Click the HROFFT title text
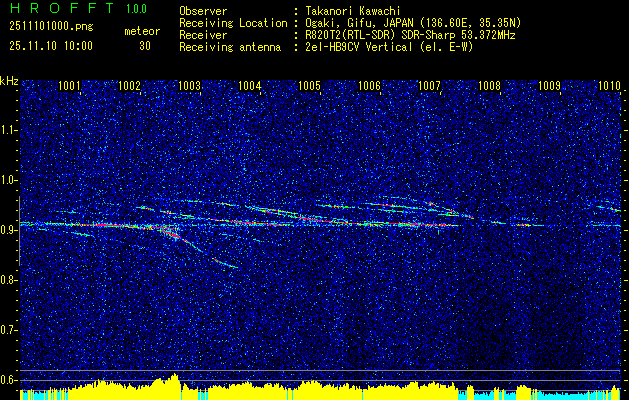 [x=62, y=8]
